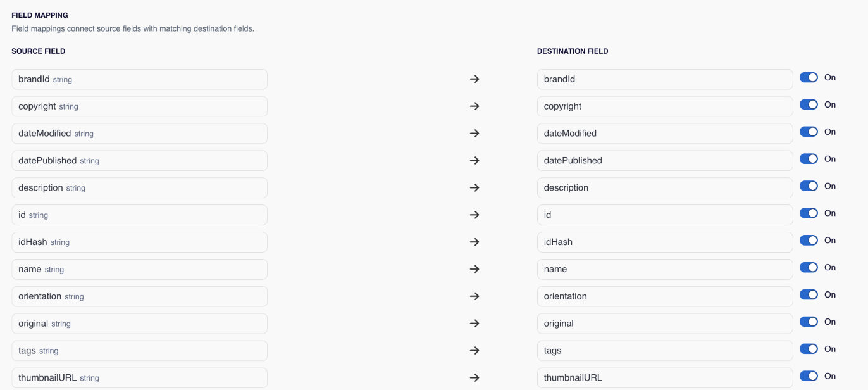868x390 pixels.
Task: Turn off the dateModified mapping switch
Action: click(809, 132)
